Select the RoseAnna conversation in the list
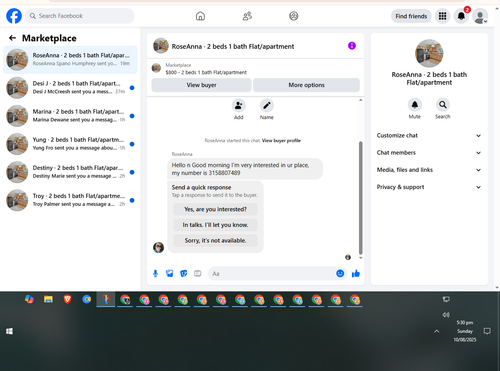The image size is (500, 371). [x=70, y=59]
